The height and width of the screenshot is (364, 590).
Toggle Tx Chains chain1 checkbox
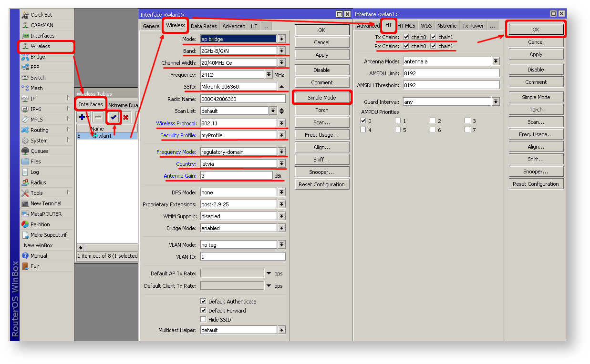pos(433,37)
